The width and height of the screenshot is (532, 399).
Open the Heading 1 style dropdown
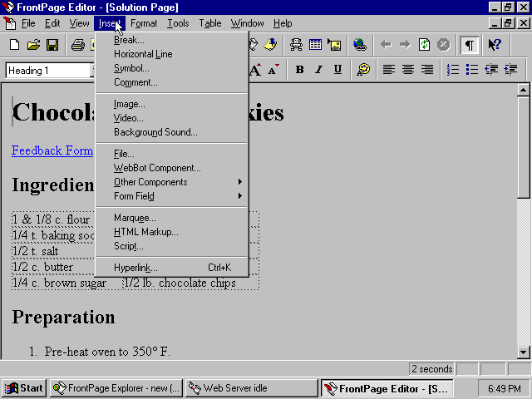91,71
